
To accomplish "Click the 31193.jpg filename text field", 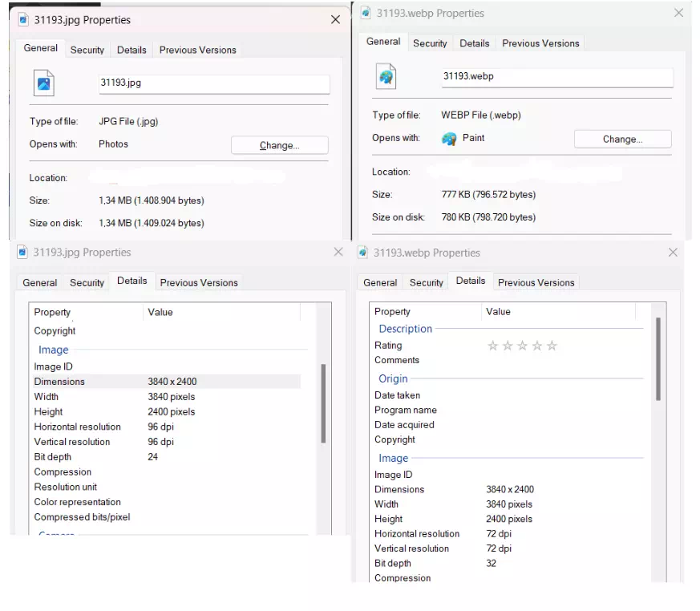I will [x=213, y=83].
